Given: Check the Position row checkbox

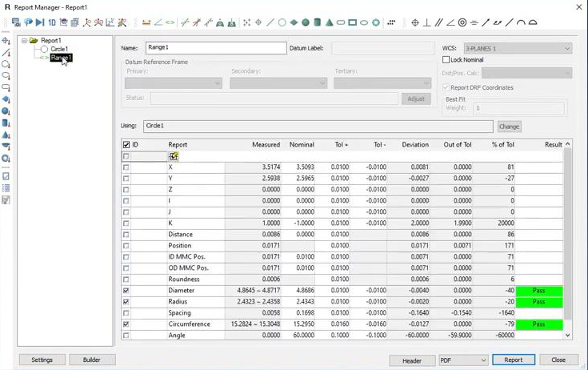Looking at the screenshot, I should point(126,246).
